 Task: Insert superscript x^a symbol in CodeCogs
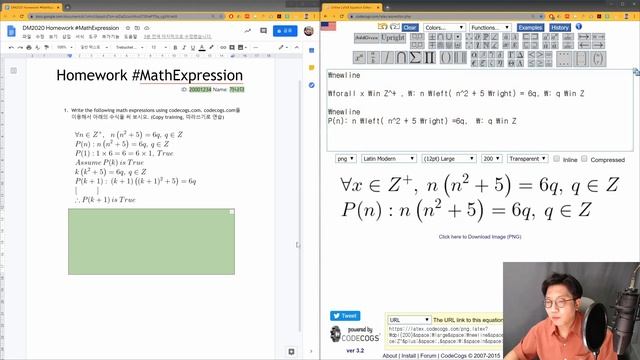[x=359, y=58]
